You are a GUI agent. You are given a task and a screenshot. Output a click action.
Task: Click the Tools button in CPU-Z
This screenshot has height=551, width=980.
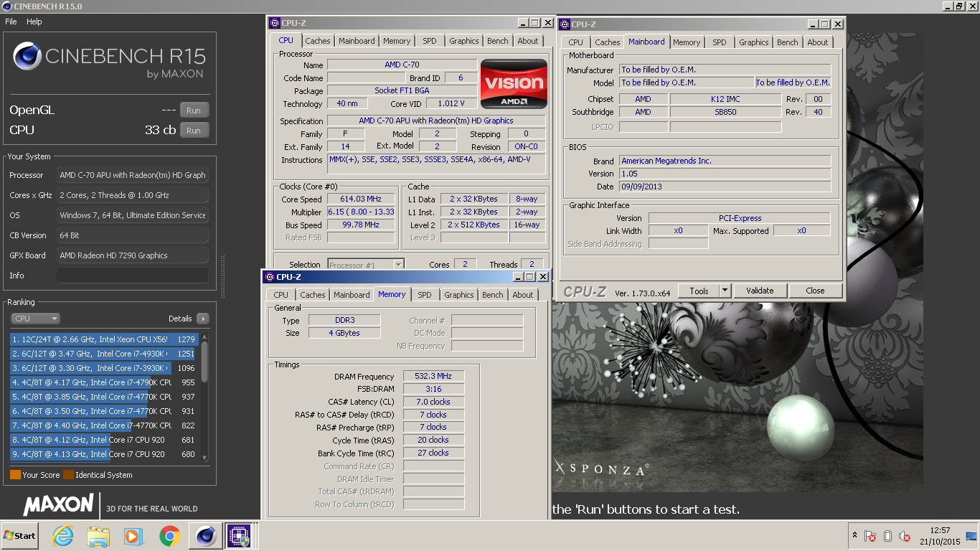coord(699,291)
